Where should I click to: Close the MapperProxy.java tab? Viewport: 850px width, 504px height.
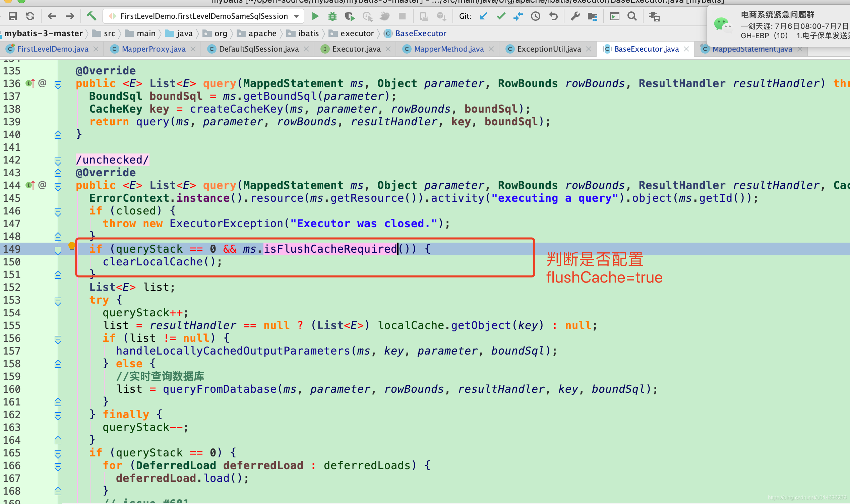pyautogui.click(x=193, y=49)
